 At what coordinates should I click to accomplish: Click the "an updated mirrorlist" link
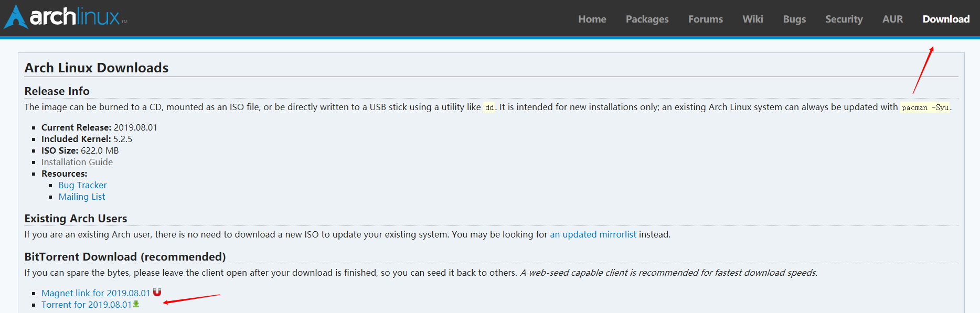593,234
